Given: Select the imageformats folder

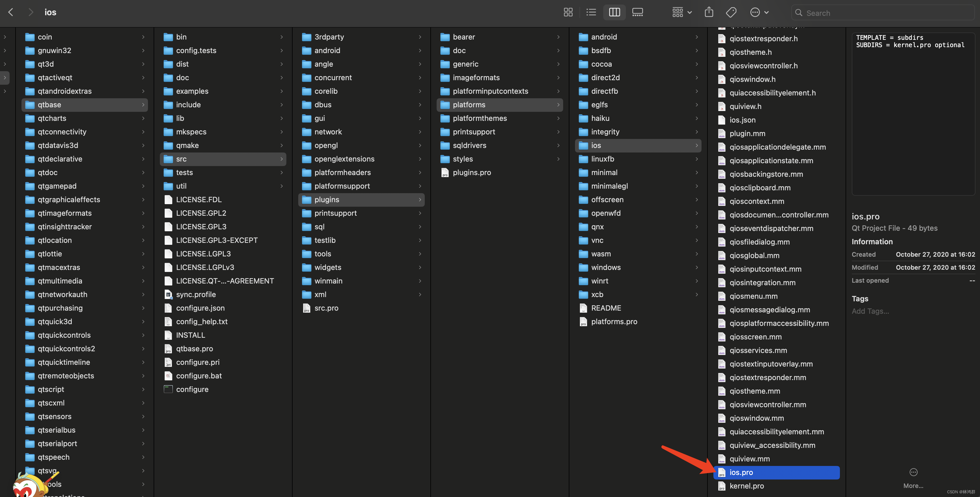Looking at the screenshot, I should pos(500,78).
